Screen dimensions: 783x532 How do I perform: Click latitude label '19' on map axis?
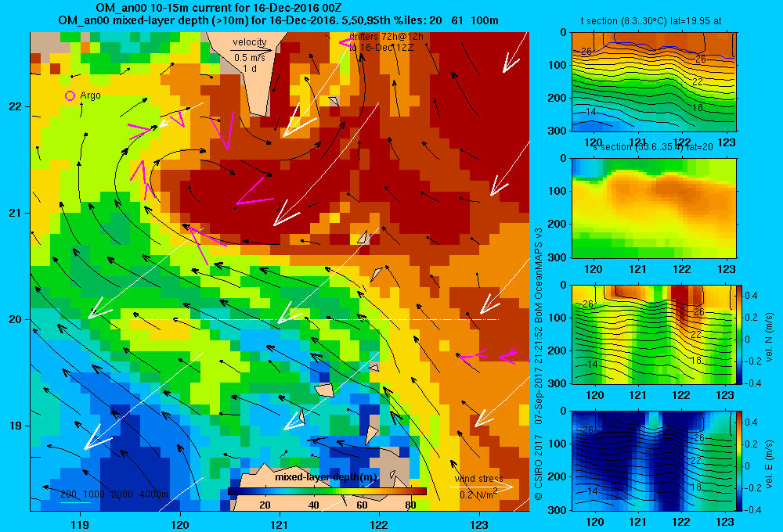pyautogui.click(x=15, y=426)
